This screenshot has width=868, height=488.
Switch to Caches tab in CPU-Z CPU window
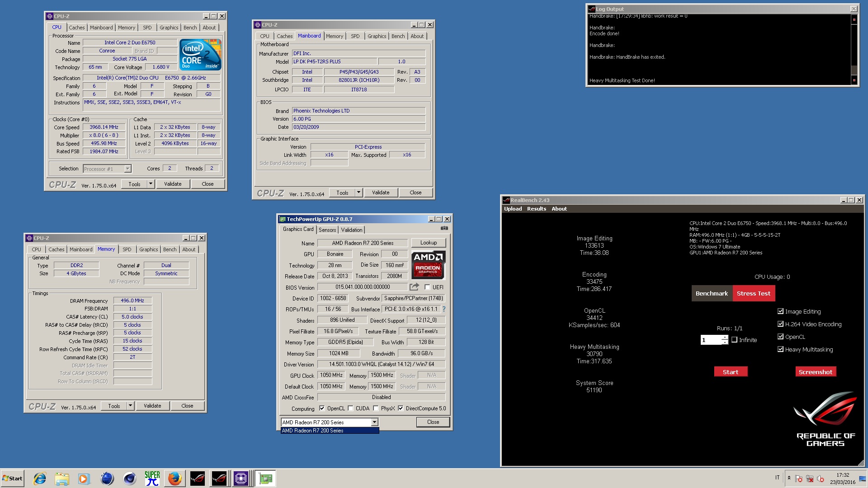click(76, 28)
